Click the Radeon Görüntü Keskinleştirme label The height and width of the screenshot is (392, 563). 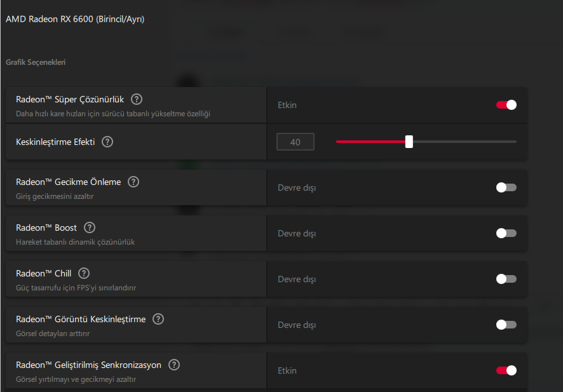(x=81, y=319)
